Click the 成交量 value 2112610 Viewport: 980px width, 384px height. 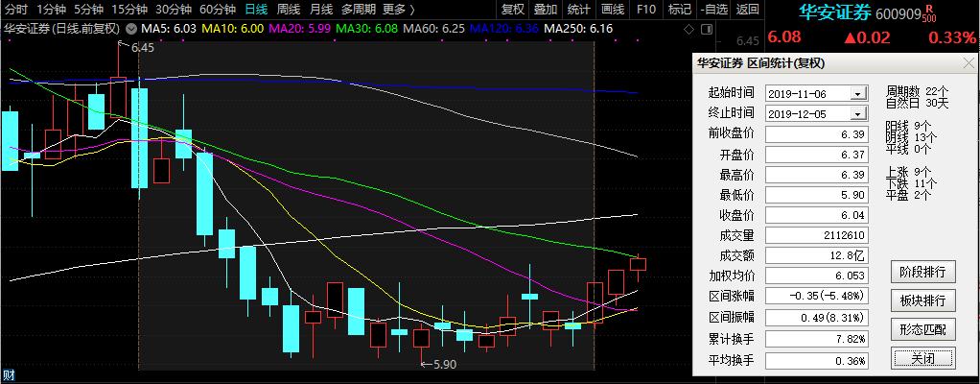coord(817,236)
